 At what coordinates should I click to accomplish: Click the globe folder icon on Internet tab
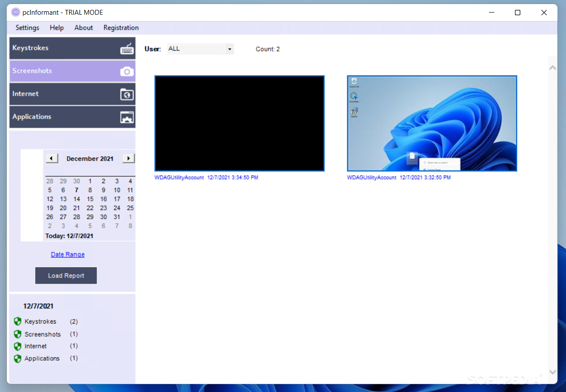(x=127, y=94)
